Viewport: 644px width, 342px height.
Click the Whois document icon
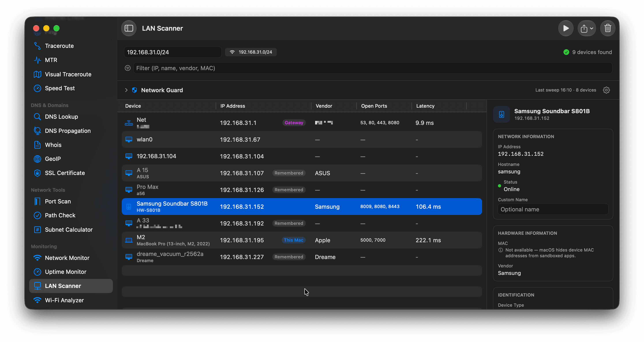pos(37,145)
